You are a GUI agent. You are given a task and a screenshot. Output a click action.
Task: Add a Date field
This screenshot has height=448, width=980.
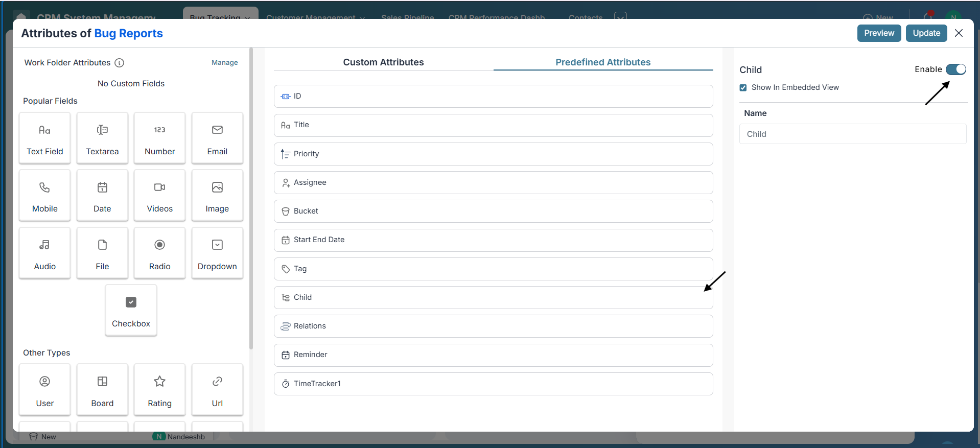pos(102,196)
